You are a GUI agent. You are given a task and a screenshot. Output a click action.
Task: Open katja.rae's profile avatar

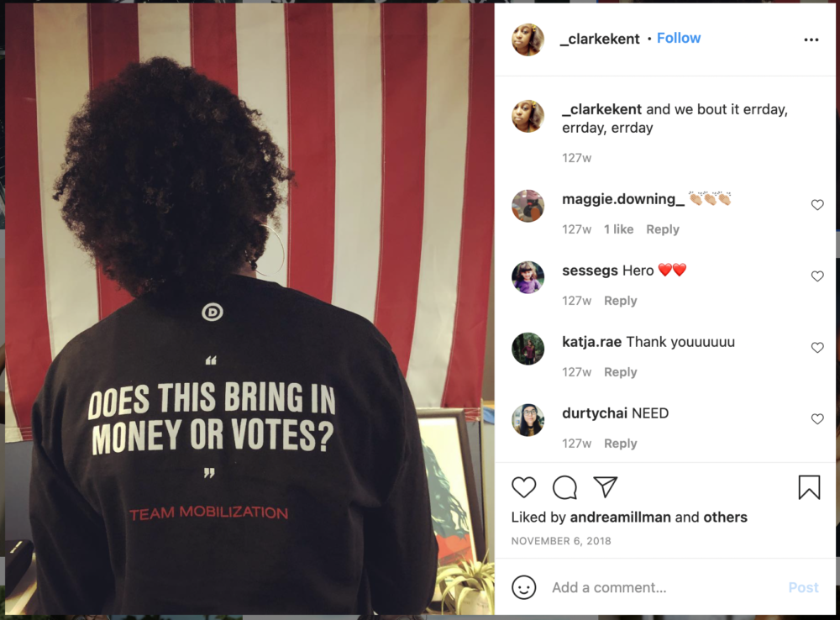(528, 349)
